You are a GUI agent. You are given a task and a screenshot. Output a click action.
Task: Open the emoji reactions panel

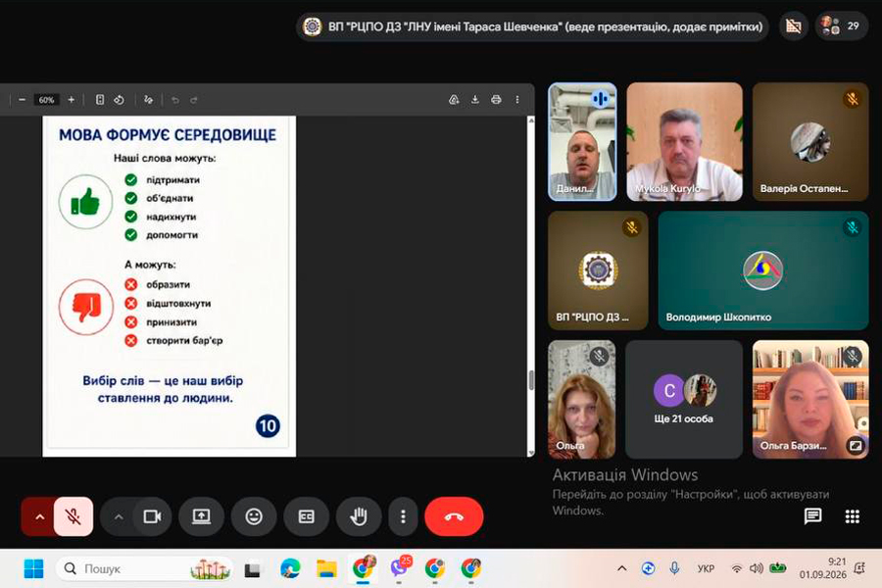tap(254, 516)
